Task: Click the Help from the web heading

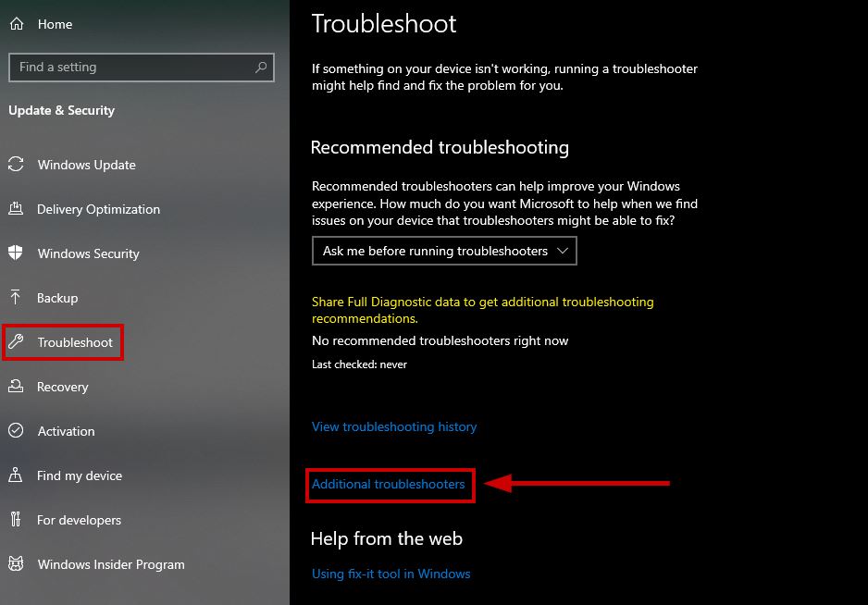Action: pos(387,538)
